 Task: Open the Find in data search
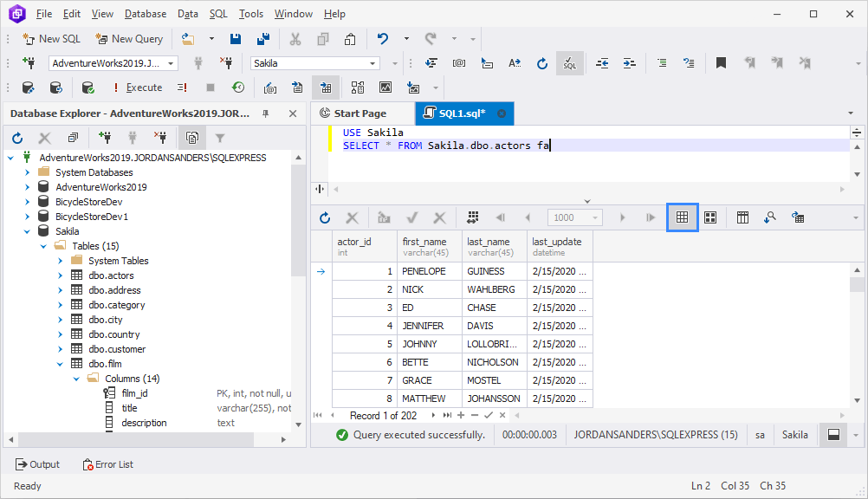[x=770, y=217]
